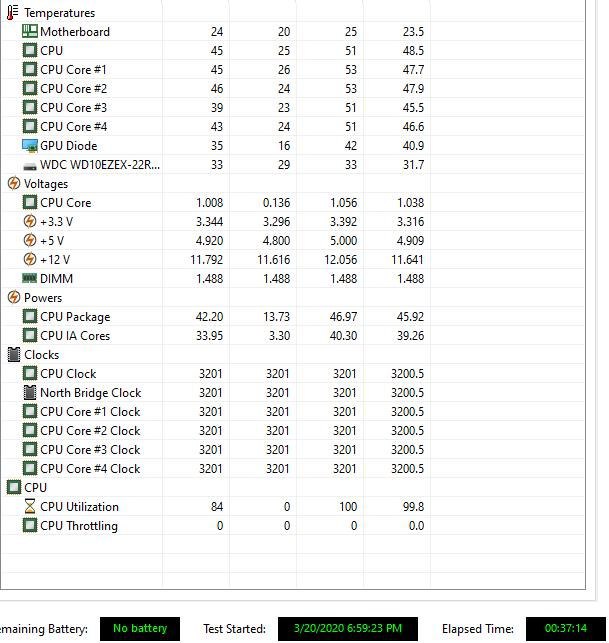Click the Clocks section chip icon
Viewport: 609px width, 643px height.
click(14, 354)
